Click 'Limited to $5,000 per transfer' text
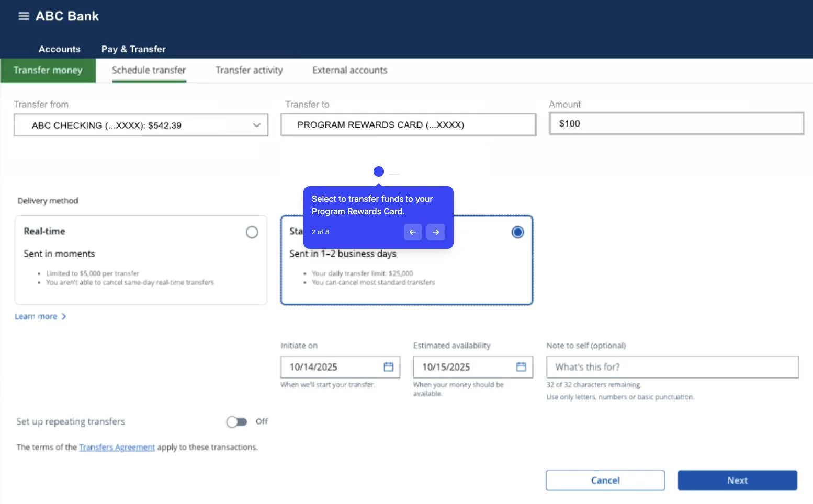 click(x=93, y=273)
